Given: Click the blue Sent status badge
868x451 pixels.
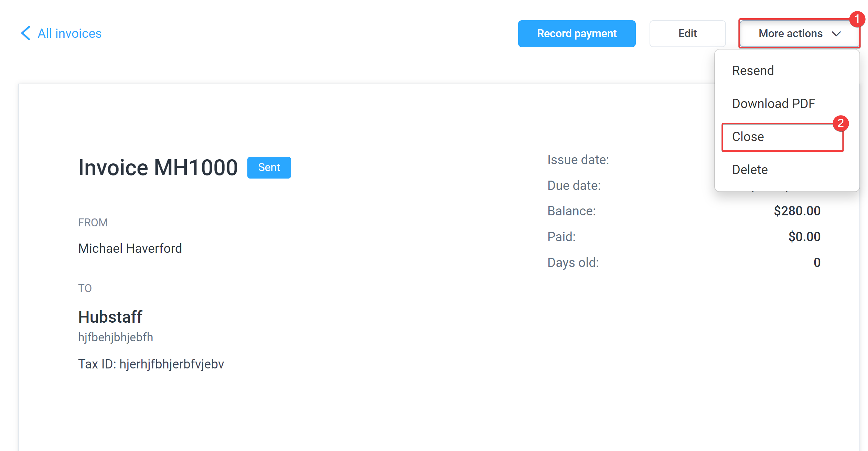Looking at the screenshot, I should [269, 168].
